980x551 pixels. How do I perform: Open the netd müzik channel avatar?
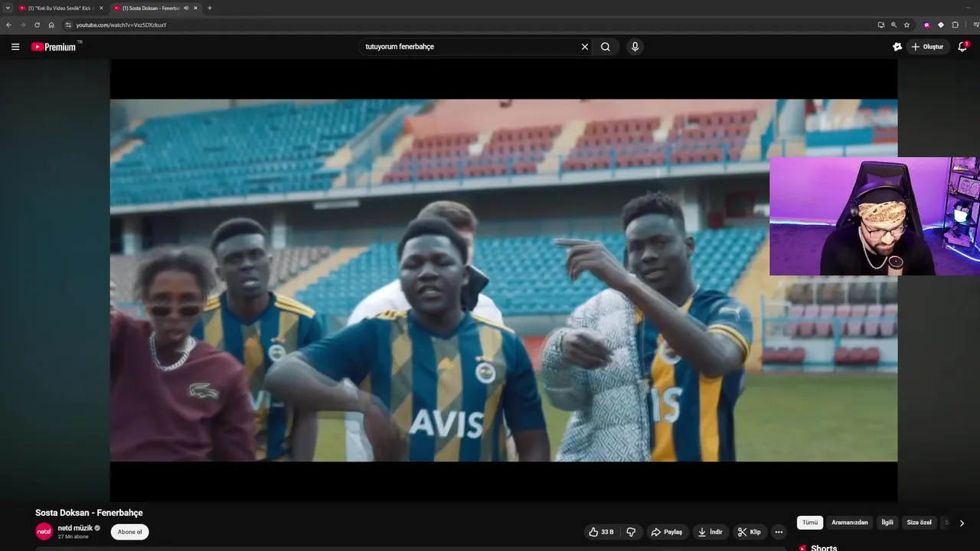pyautogui.click(x=44, y=531)
